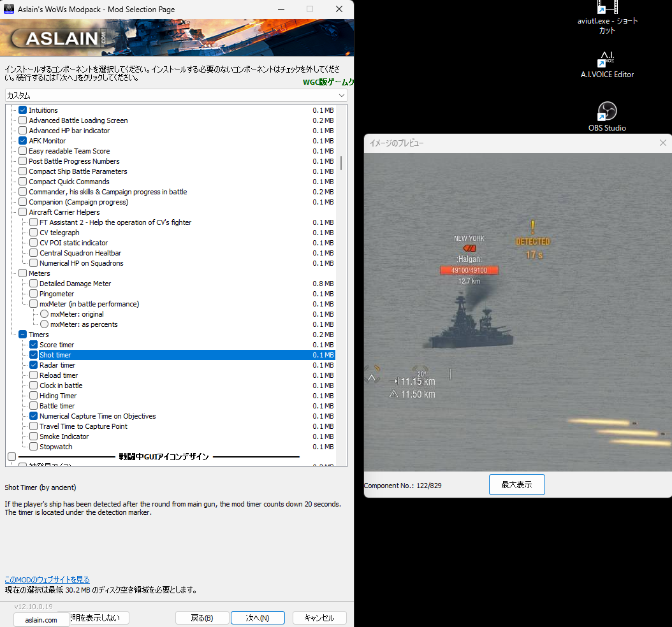672x627 pixels.
Task: Select the mxMeter: as percents option
Action: (43, 324)
